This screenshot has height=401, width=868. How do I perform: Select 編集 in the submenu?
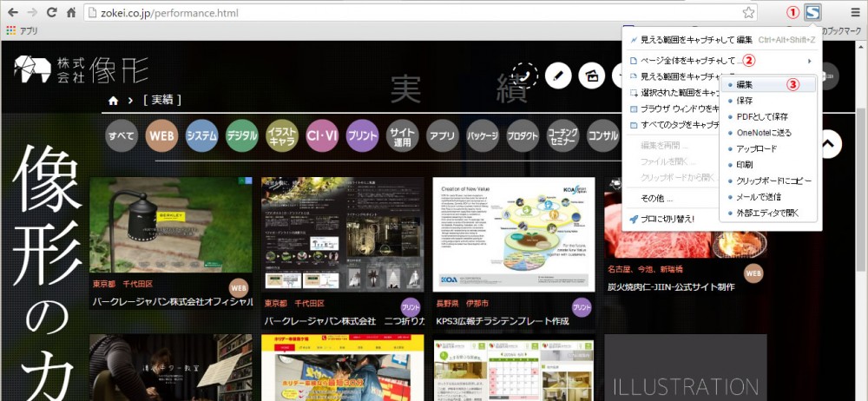click(x=768, y=85)
